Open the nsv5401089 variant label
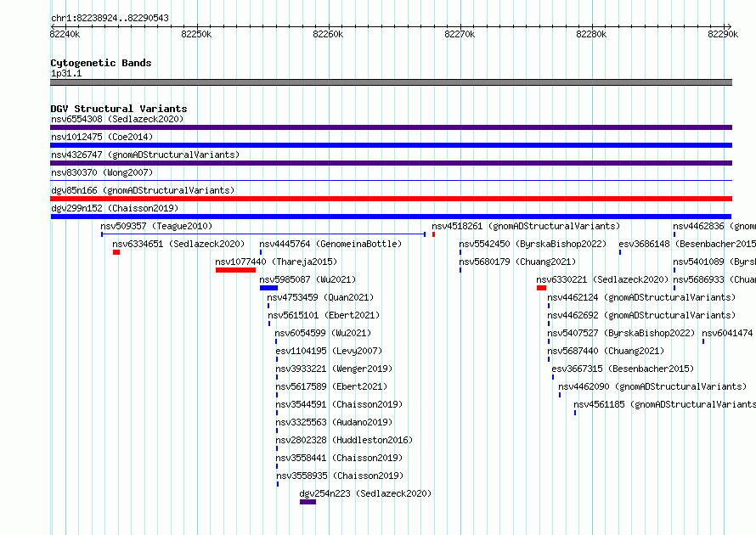This screenshot has width=756, height=535. [x=714, y=262]
